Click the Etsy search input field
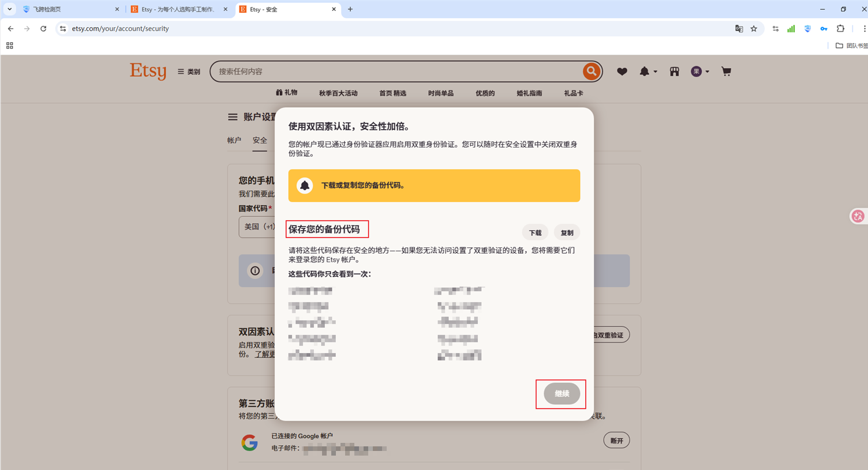Screen dimensions: 868x470 (x=398, y=72)
